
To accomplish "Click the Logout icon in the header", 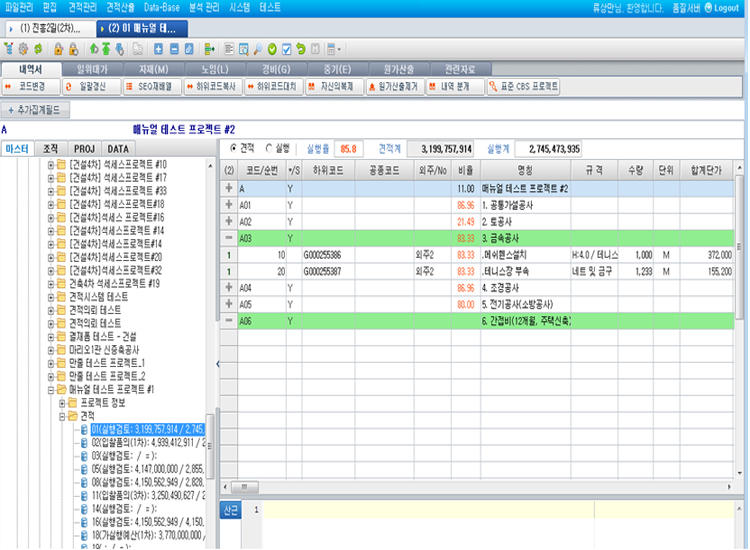I will coord(706,7).
